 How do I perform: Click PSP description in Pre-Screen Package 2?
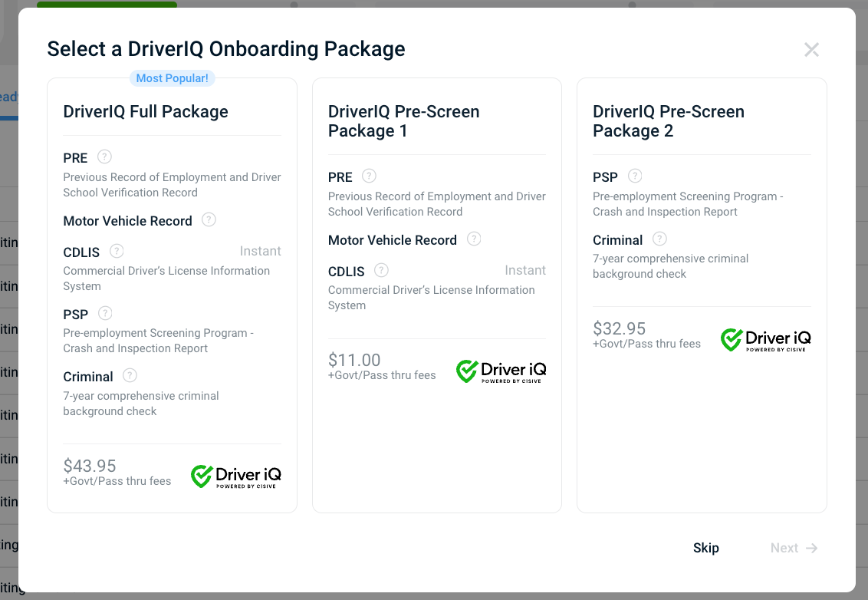[x=688, y=204]
